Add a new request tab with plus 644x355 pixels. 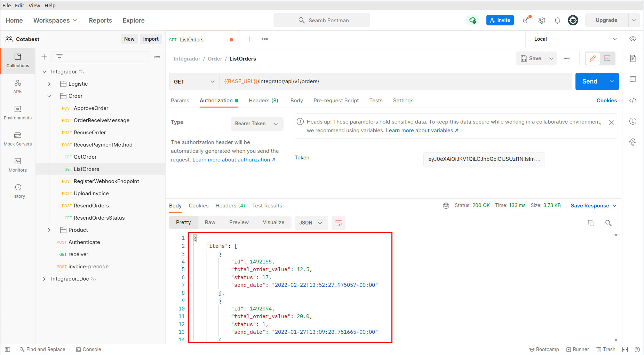(249, 39)
